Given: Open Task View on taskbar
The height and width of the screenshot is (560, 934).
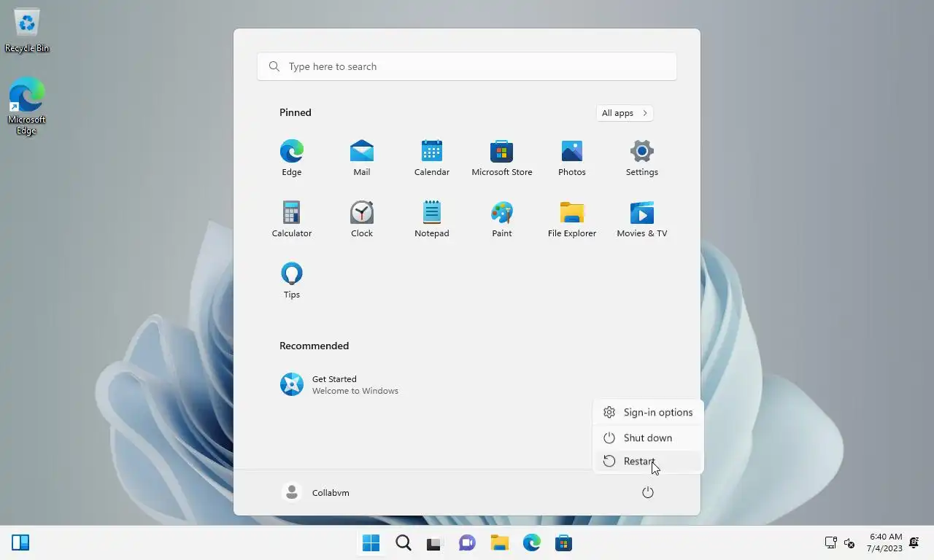Looking at the screenshot, I should pyautogui.click(x=435, y=543).
